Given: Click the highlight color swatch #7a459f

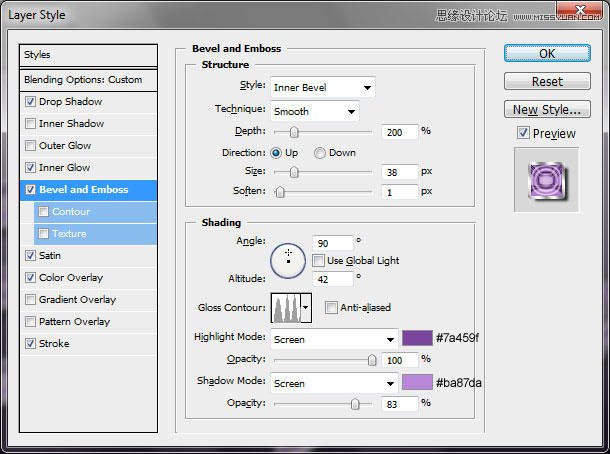Looking at the screenshot, I should (417, 338).
